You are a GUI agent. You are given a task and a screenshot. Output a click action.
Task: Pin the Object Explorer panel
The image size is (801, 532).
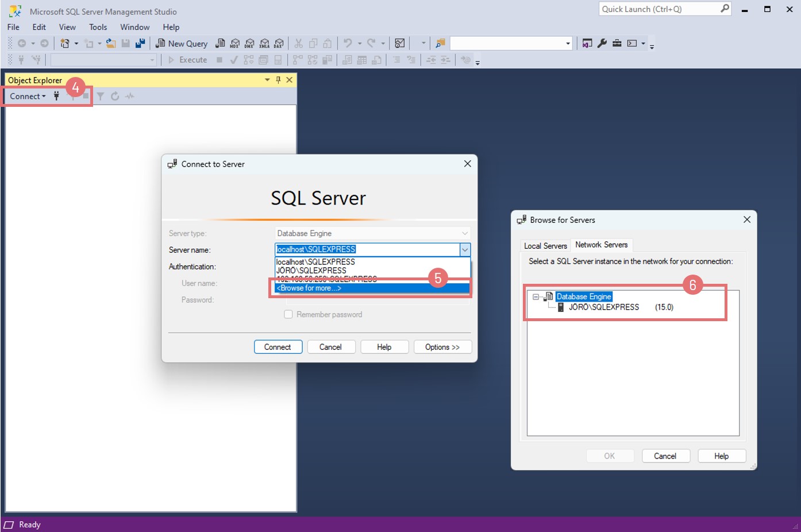pyautogui.click(x=278, y=80)
